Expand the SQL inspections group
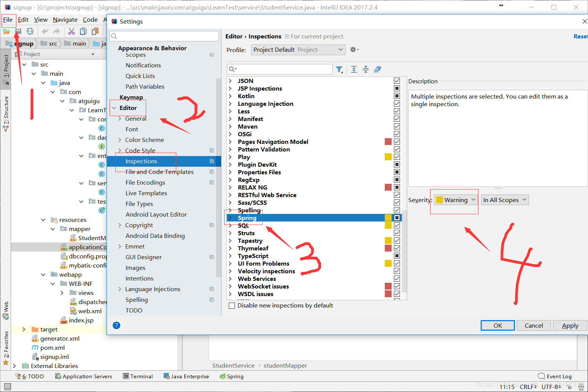588x392 pixels. 230,225
